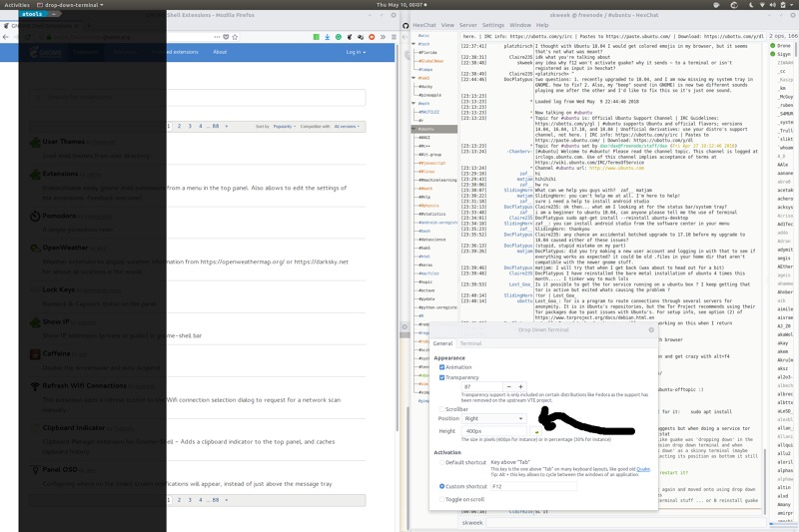Click the transparency value field showing 87
The height and width of the screenshot is (532, 799).
(x=481, y=387)
